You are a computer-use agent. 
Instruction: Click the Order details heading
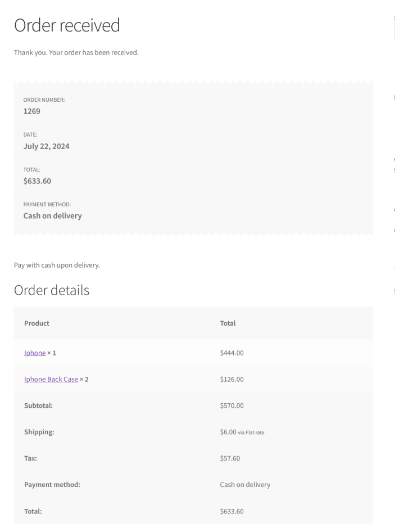tap(52, 290)
